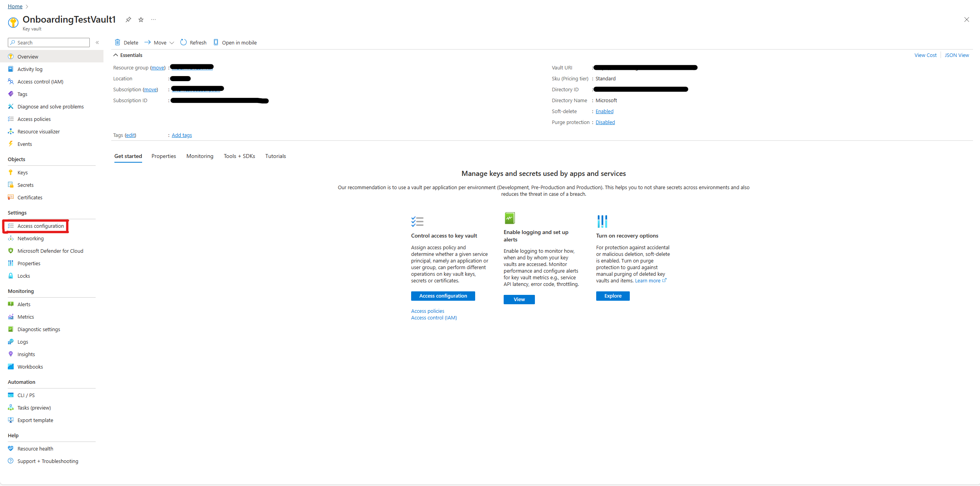This screenshot has width=980, height=486.
Task: Click the Access policies icon in sidebar
Action: pos(11,119)
